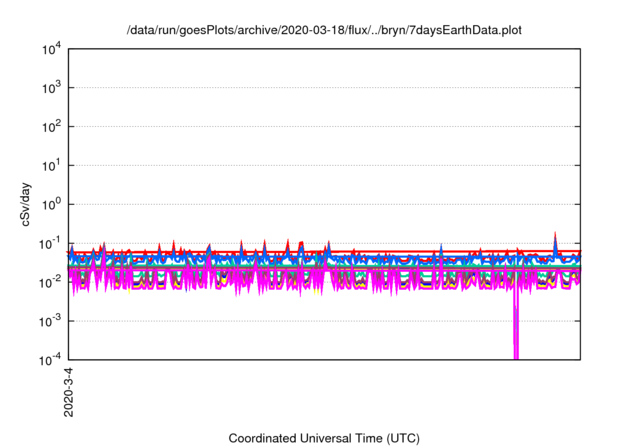640x448 pixels.
Task: Click the magenta spike dropping to the bottom axis
Action: (516, 330)
